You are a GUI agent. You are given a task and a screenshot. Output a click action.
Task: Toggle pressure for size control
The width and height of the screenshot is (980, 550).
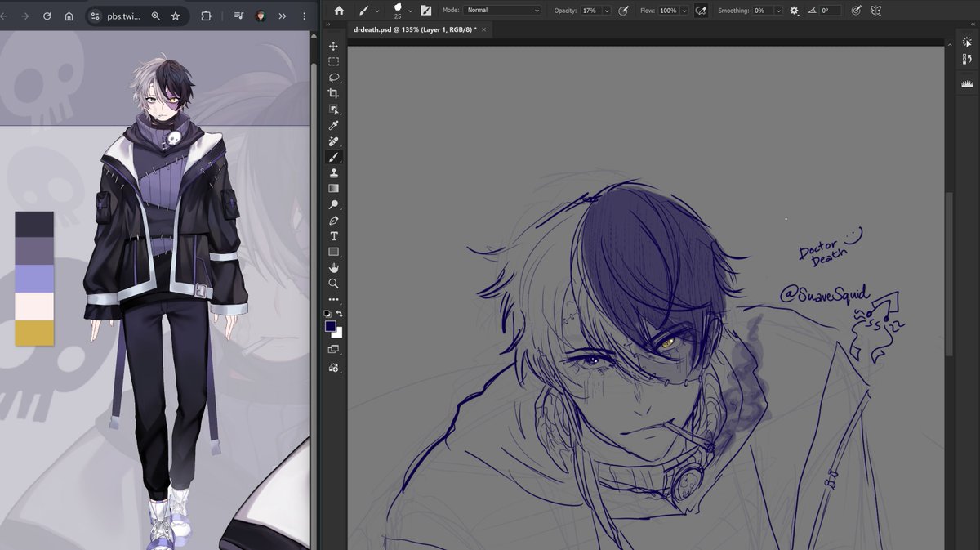pyautogui.click(x=856, y=11)
